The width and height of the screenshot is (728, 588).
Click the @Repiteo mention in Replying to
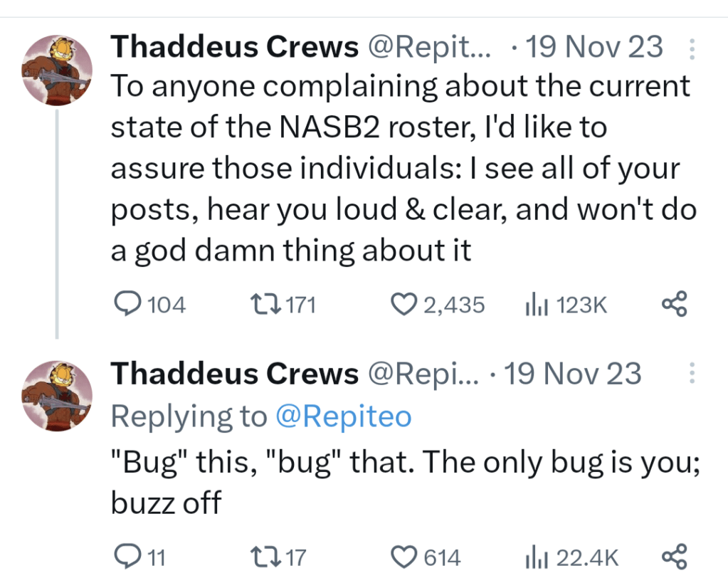click(344, 416)
